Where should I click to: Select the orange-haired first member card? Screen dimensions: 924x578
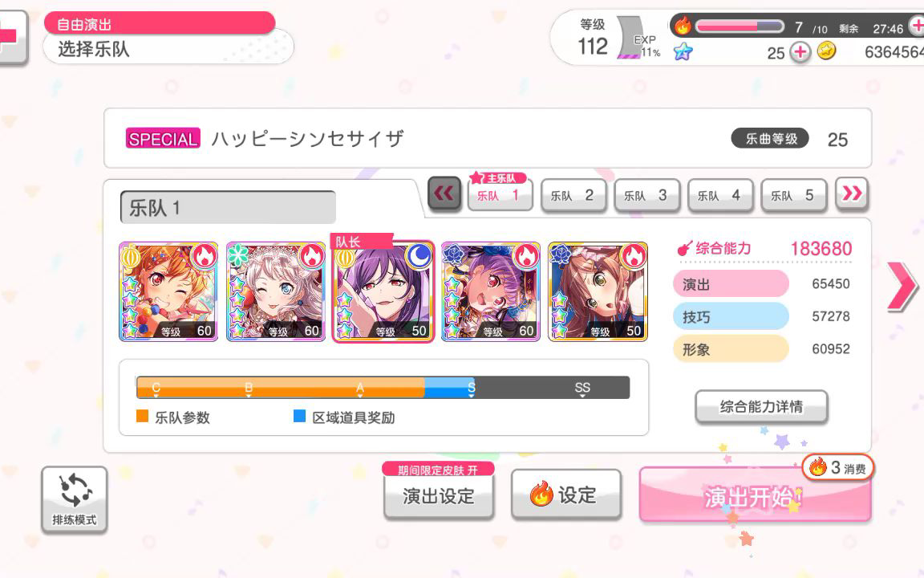click(x=168, y=291)
